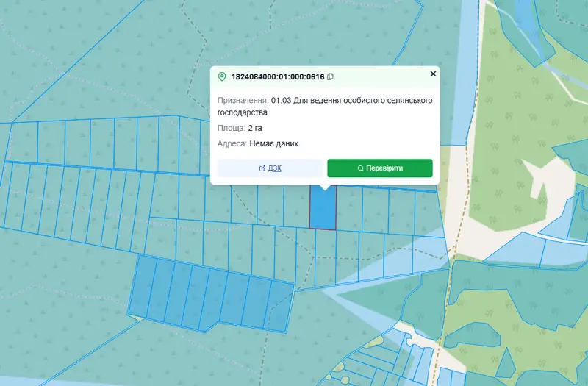Select the parcel immediately right of the highlighted parcel
Viewport: 588px width, 386px height.
[349, 209]
